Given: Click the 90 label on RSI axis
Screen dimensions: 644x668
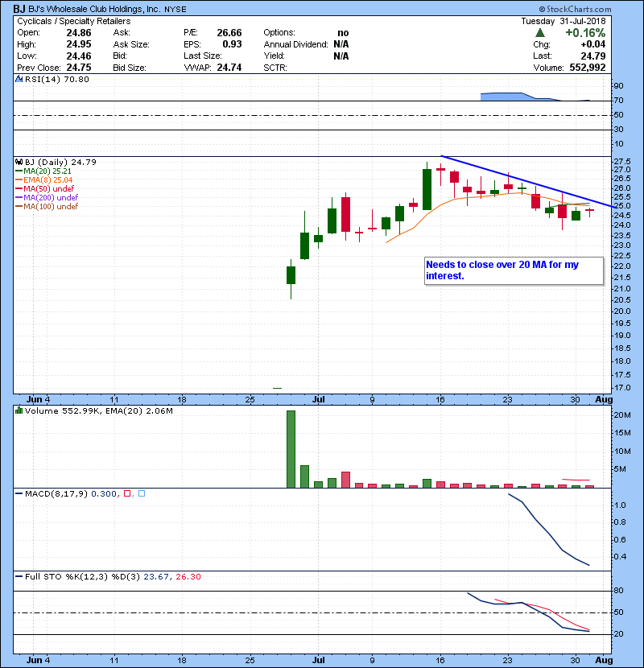Looking at the screenshot, I should pyautogui.click(x=618, y=85).
